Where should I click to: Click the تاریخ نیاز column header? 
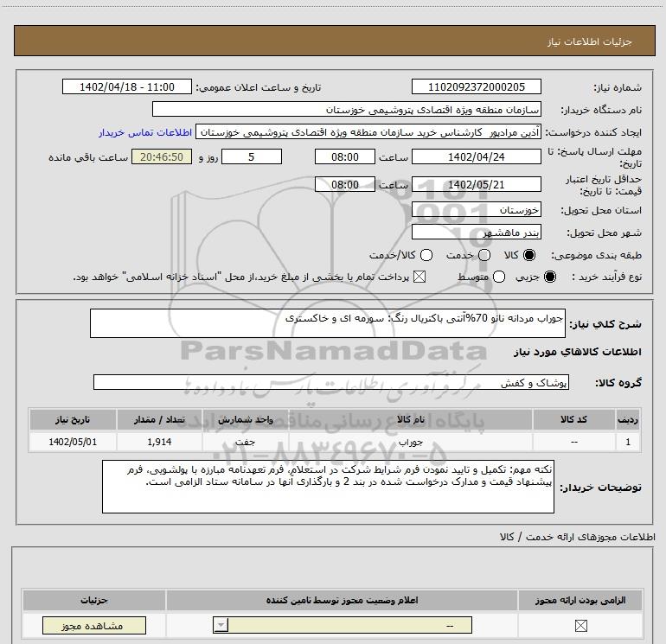point(73,419)
